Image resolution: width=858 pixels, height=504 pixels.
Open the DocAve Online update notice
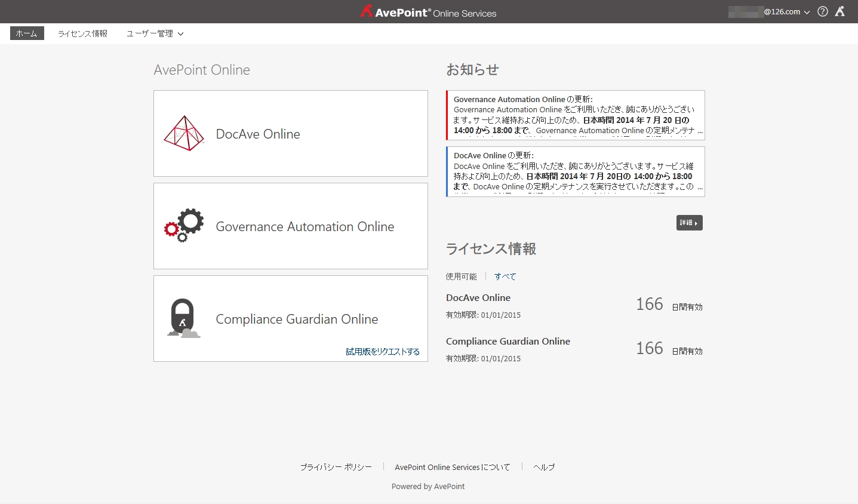tap(576, 171)
